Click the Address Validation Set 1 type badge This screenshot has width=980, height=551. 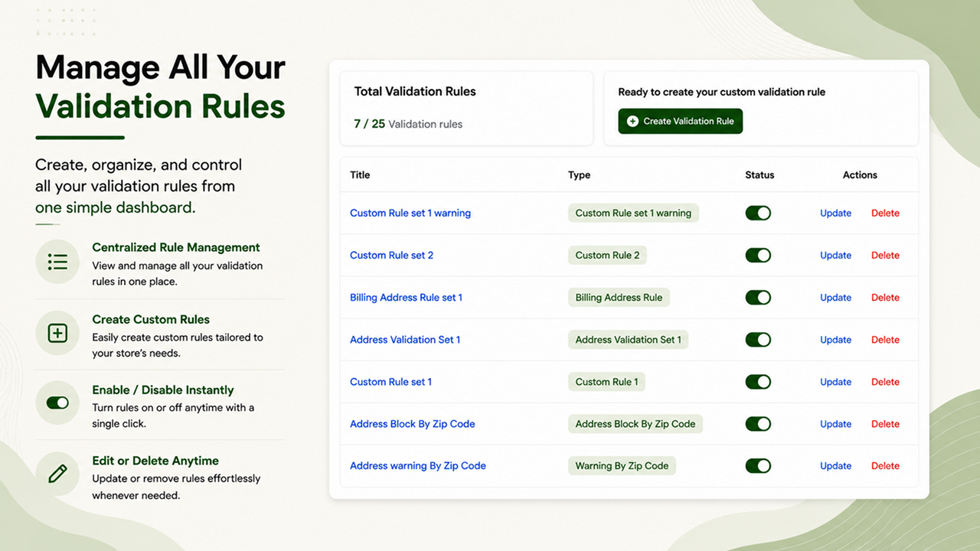click(x=628, y=339)
